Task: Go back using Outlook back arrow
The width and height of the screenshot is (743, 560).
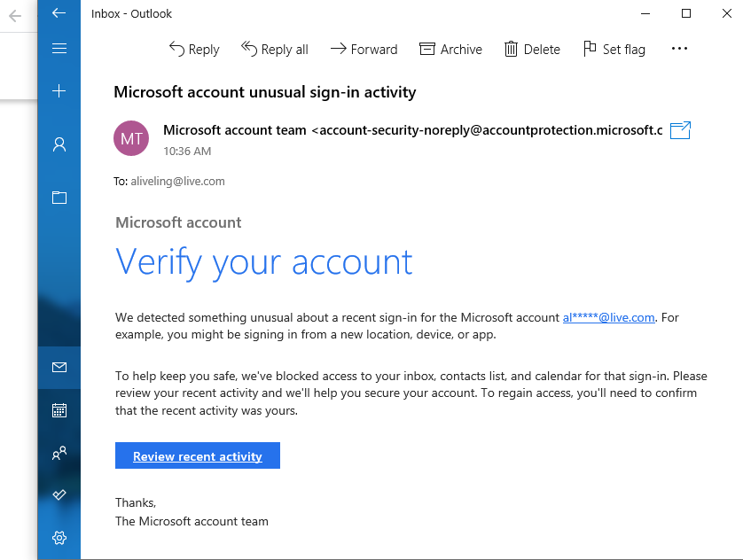Action: coord(59,13)
